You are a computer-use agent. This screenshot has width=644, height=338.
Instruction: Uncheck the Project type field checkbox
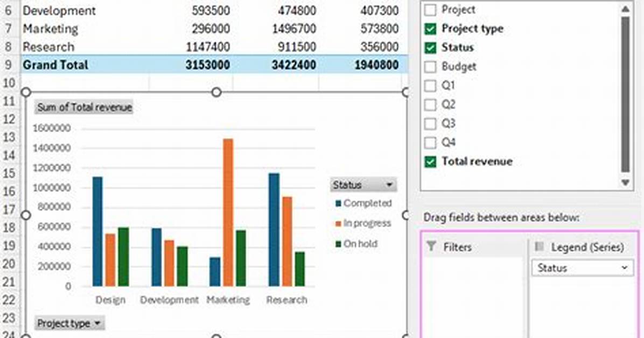tap(430, 29)
